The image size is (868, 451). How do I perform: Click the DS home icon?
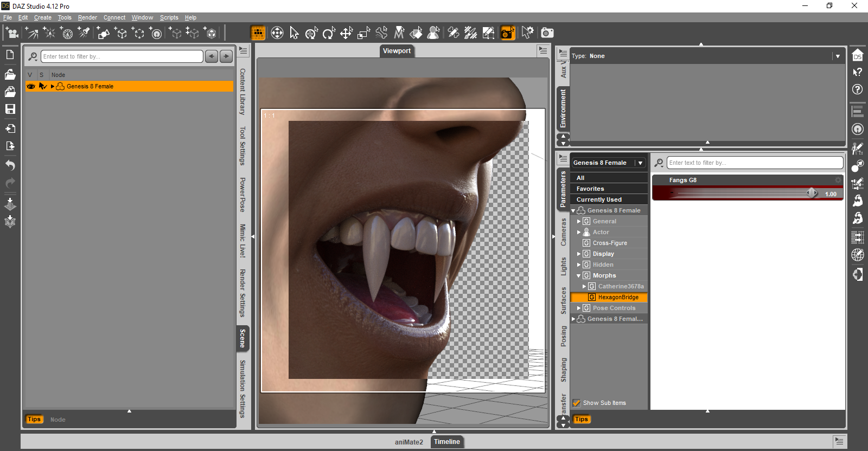[x=858, y=56]
